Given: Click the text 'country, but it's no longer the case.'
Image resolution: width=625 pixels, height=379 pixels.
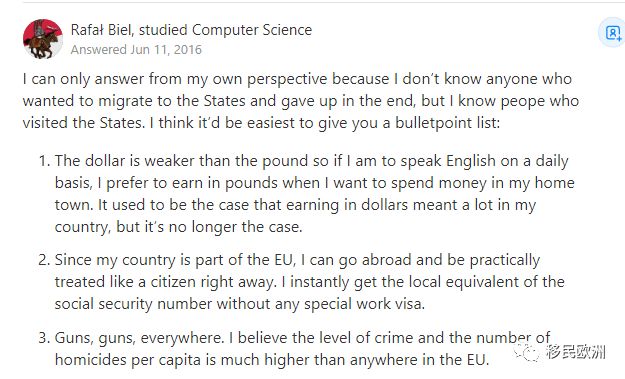Looking at the screenshot, I should pos(179,227).
